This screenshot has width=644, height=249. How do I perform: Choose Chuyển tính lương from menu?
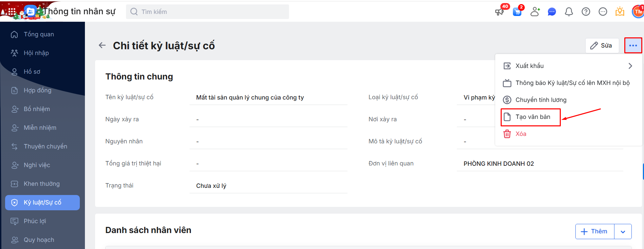[541, 100]
